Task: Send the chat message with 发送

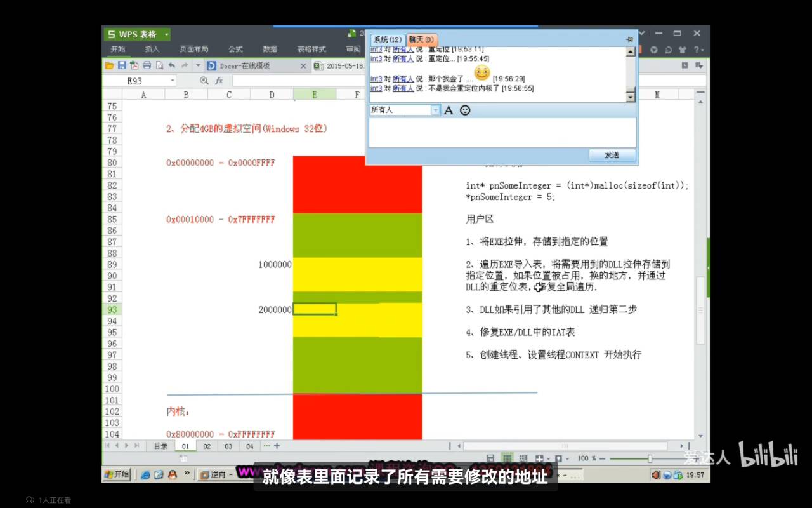Action: coord(612,155)
